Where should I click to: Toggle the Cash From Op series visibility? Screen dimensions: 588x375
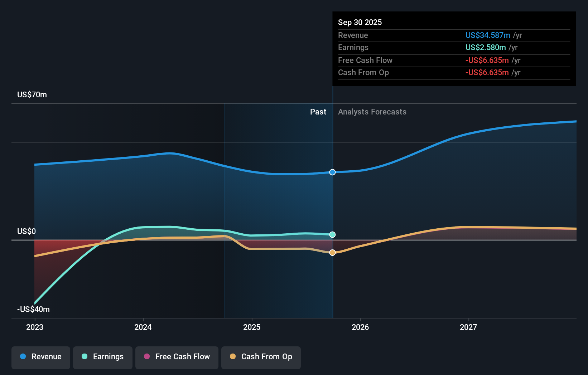click(x=261, y=357)
